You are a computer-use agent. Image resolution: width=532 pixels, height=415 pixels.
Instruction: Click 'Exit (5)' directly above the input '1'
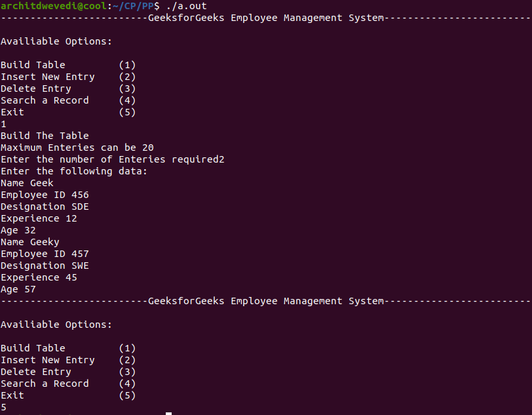pyautogui.click(x=68, y=112)
